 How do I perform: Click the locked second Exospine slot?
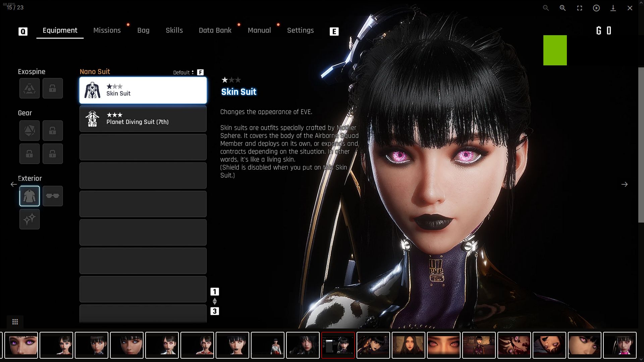(x=53, y=88)
